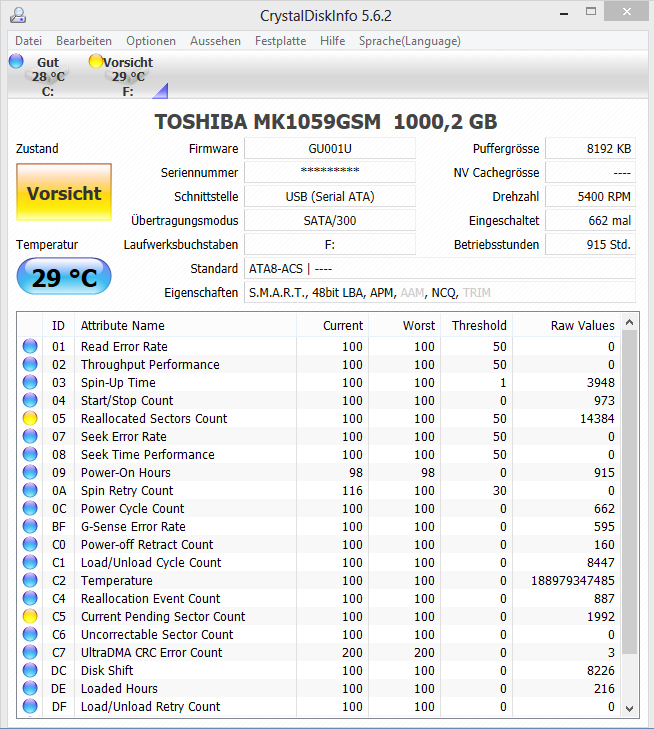Click the Übertragungsmodus field SATA/300

point(330,220)
